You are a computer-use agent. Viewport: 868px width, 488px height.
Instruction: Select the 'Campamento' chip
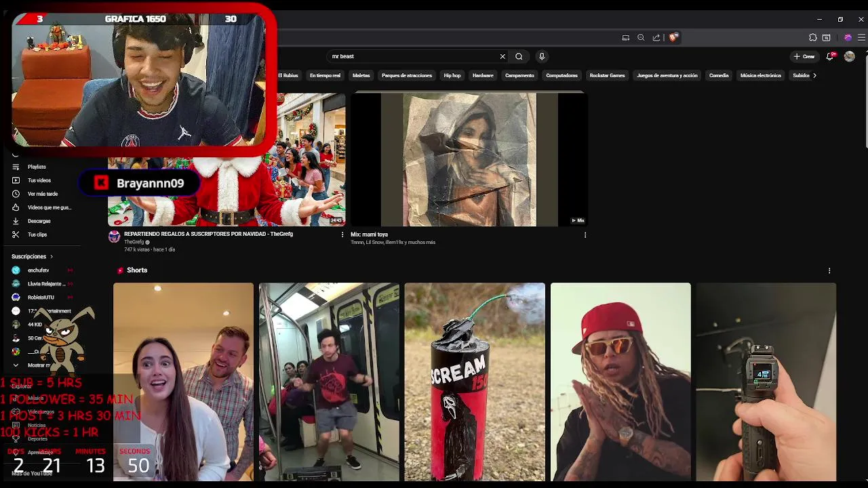tap(519, 75)
